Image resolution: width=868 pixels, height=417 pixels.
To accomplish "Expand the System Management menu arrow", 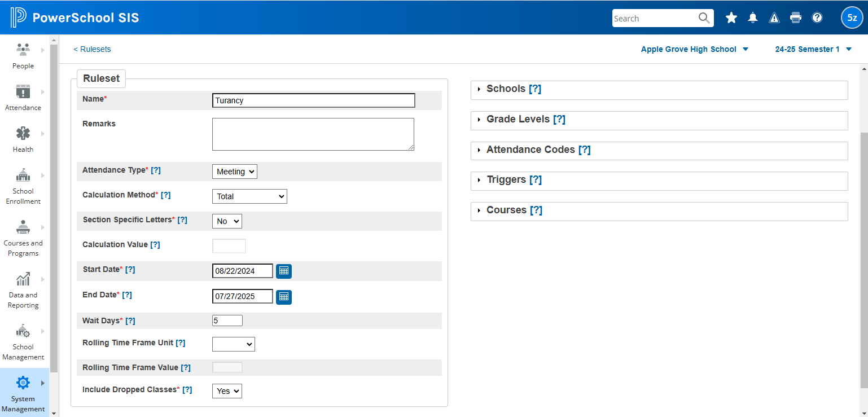I will click(x=43, y=383).
